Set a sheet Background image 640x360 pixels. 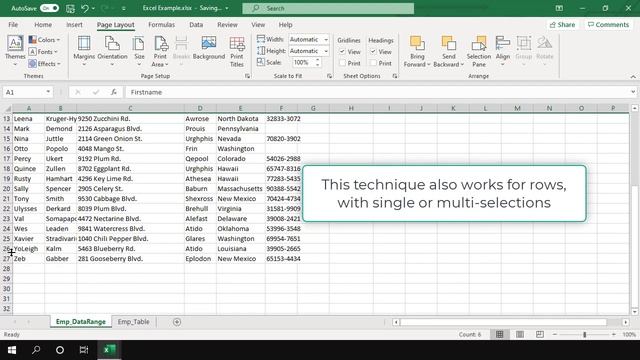point(209,48)
